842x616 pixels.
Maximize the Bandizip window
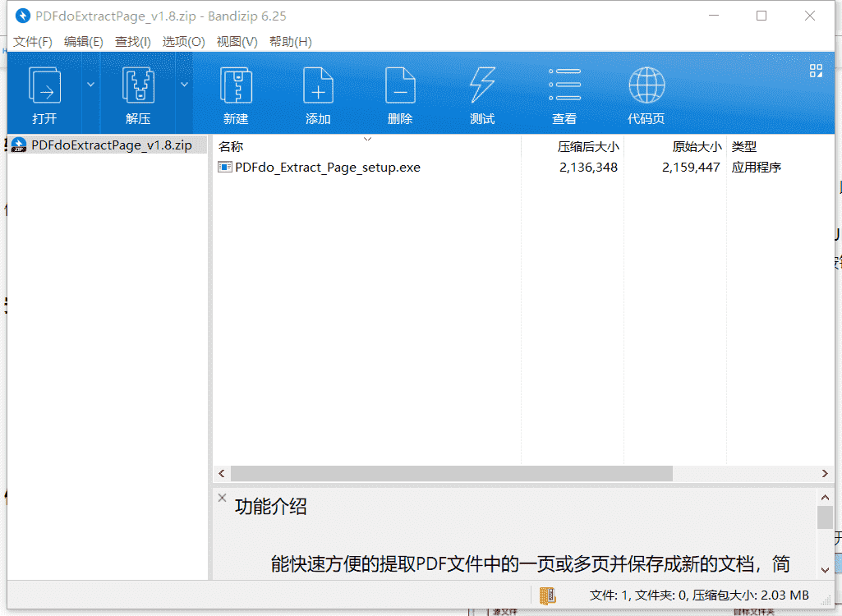click(761, 16)
